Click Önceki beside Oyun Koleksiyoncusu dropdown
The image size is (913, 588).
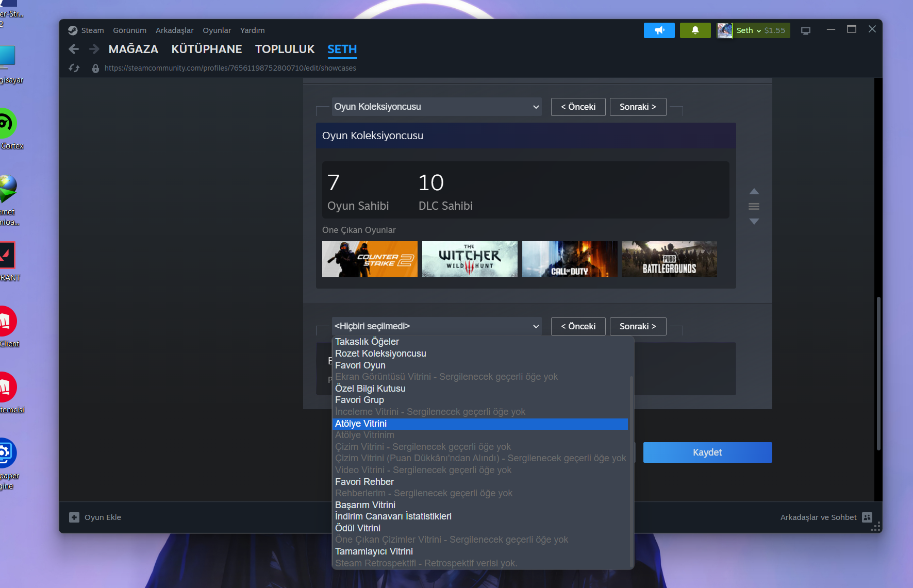coord(578,107)
